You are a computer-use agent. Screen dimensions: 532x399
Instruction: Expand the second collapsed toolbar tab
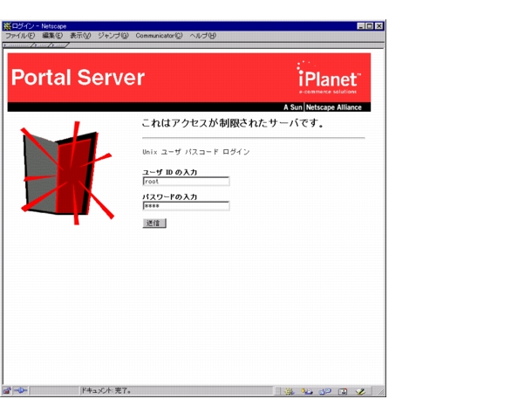pos(43,45)
